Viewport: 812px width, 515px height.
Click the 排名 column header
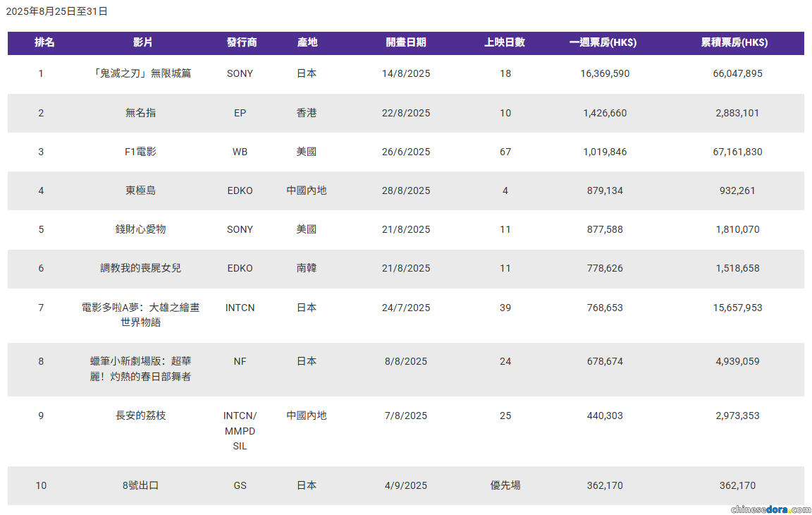click(44, 42)
